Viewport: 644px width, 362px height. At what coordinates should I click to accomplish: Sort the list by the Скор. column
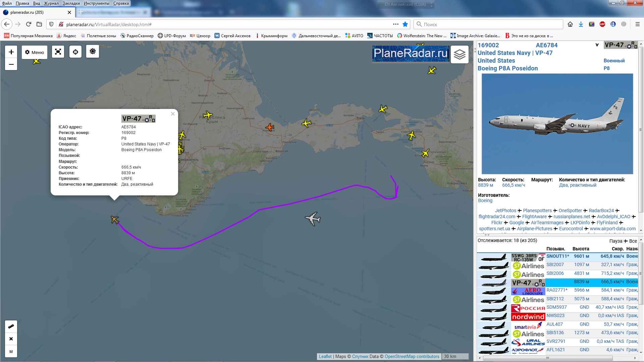pos(618,249)
